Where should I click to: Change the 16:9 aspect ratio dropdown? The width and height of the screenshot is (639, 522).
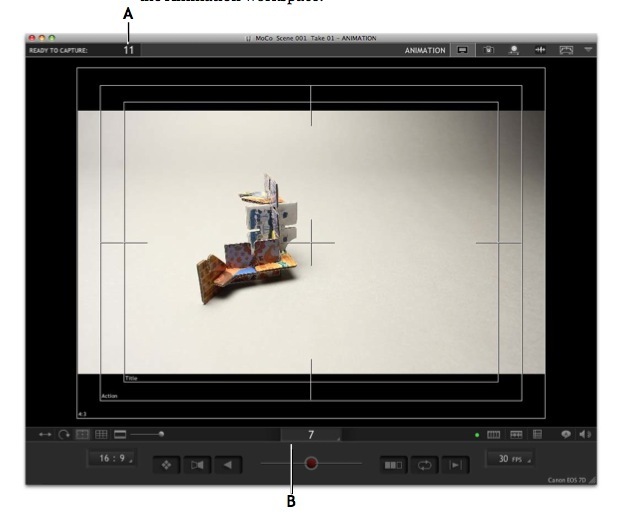(112, 458)
